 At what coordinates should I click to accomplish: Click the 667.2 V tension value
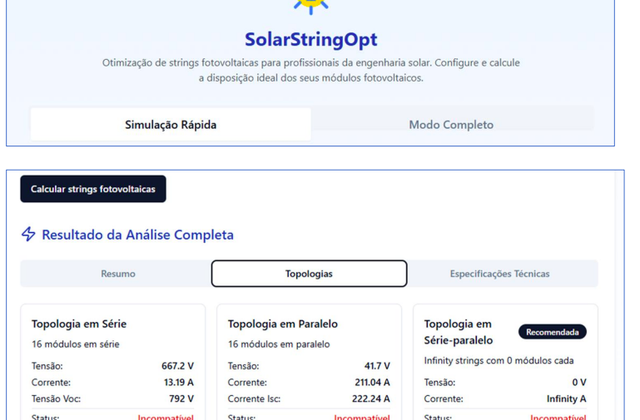pyautogui.click(x=178, y=366)
